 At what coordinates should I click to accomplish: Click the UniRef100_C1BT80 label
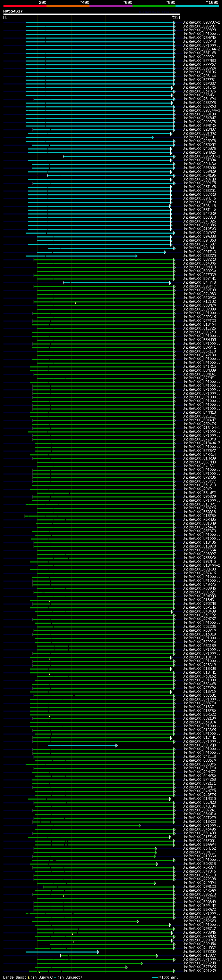199,516
